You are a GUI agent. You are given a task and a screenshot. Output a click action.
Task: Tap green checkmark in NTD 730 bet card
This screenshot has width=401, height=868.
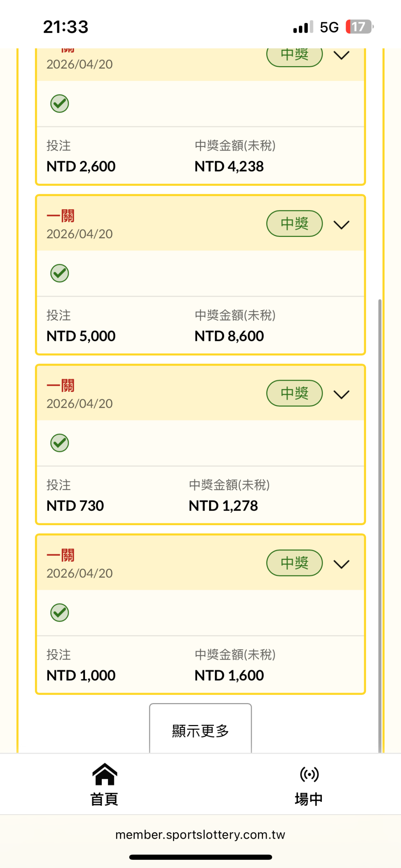coord(59,443)
